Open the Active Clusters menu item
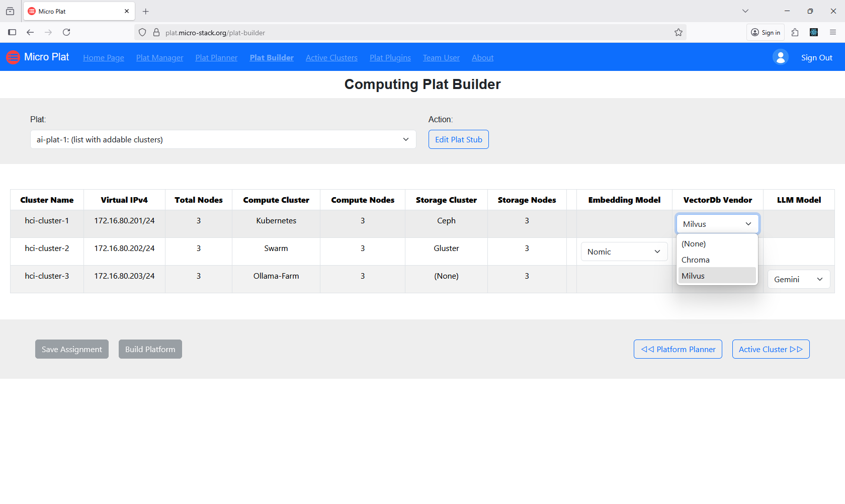This screenshot has height=504, width=845. tap(331, 57)
